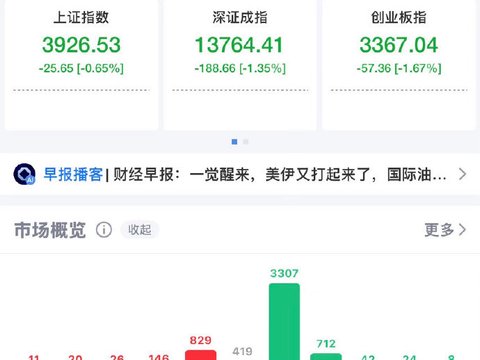Select the green bar labeled 712

point(326,356)
